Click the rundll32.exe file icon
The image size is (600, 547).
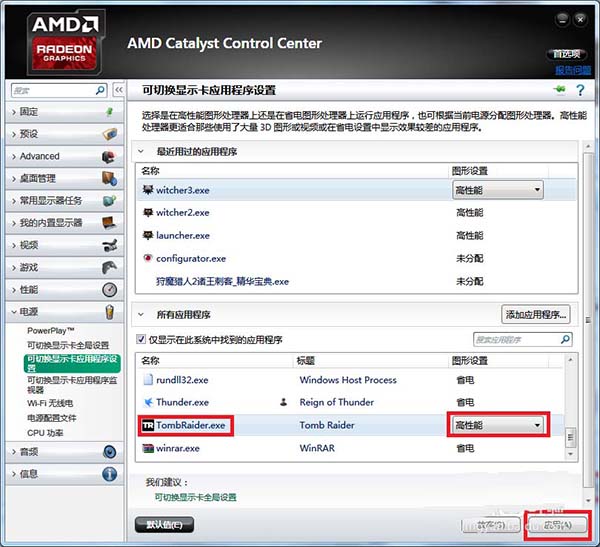(148, 379)
